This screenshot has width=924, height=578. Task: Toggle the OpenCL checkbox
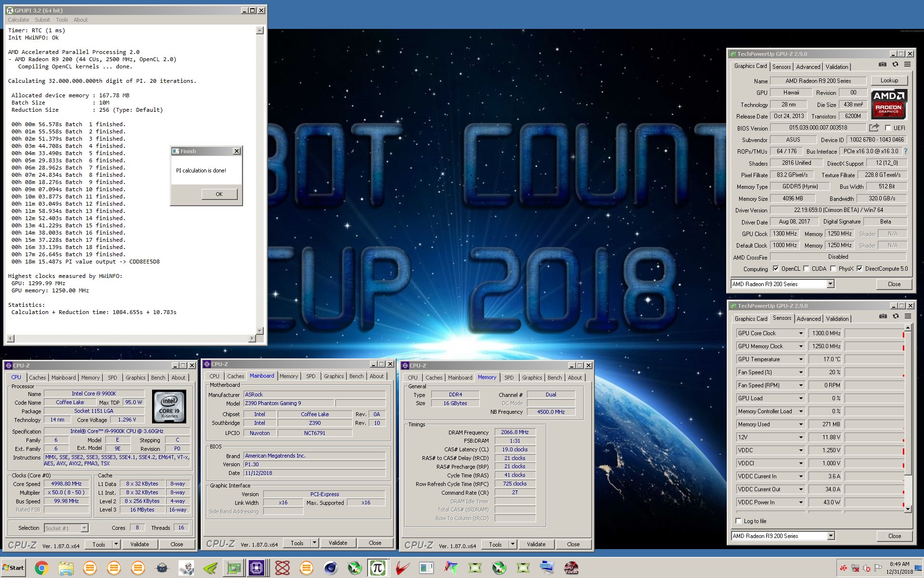coord(775,269)
